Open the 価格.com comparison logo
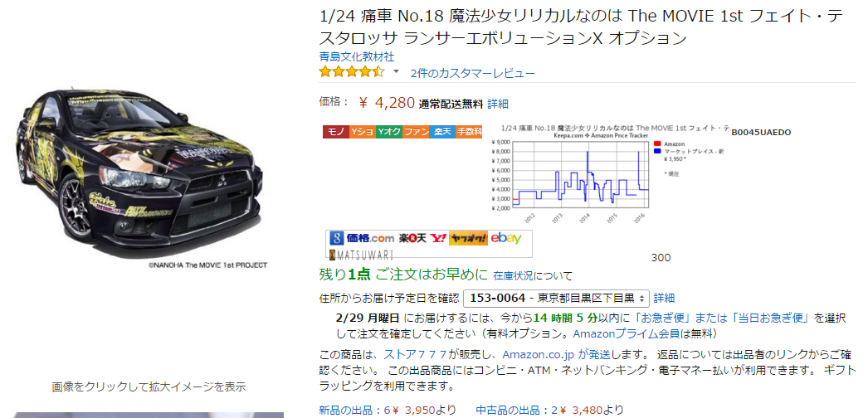This screenshot has width=868, height=418. point(369,238)
